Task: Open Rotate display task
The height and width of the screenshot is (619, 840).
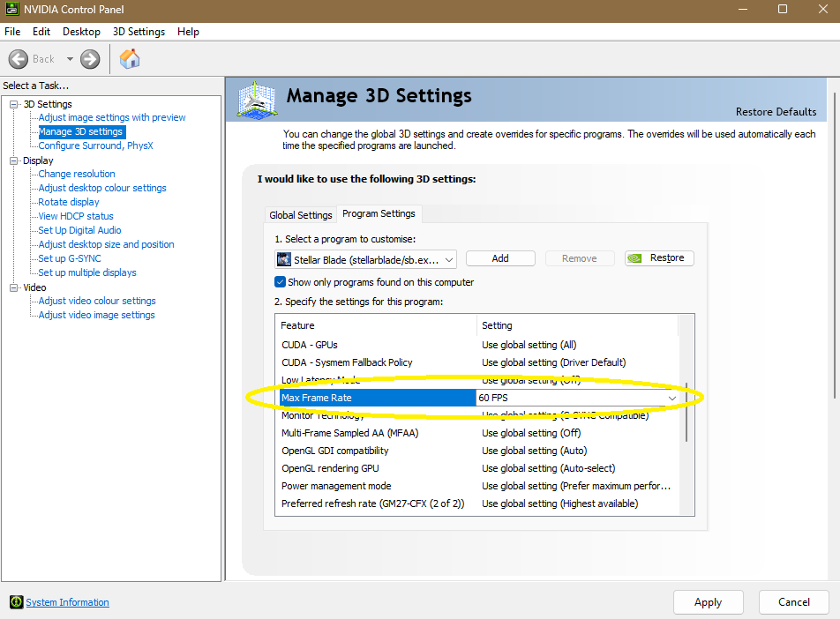Action: coord(69,202)
